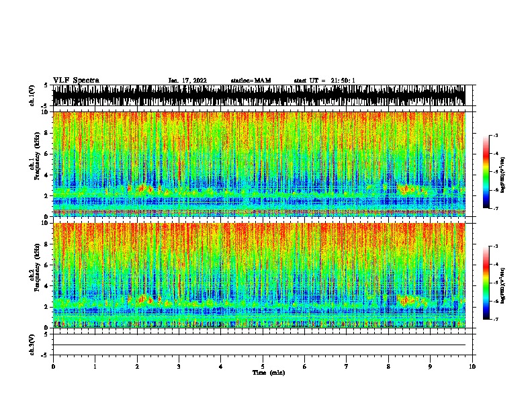Click the ch.2 "Frequency (kHz)" axis label
Screen dimensions: 532x411
point(38,267)
